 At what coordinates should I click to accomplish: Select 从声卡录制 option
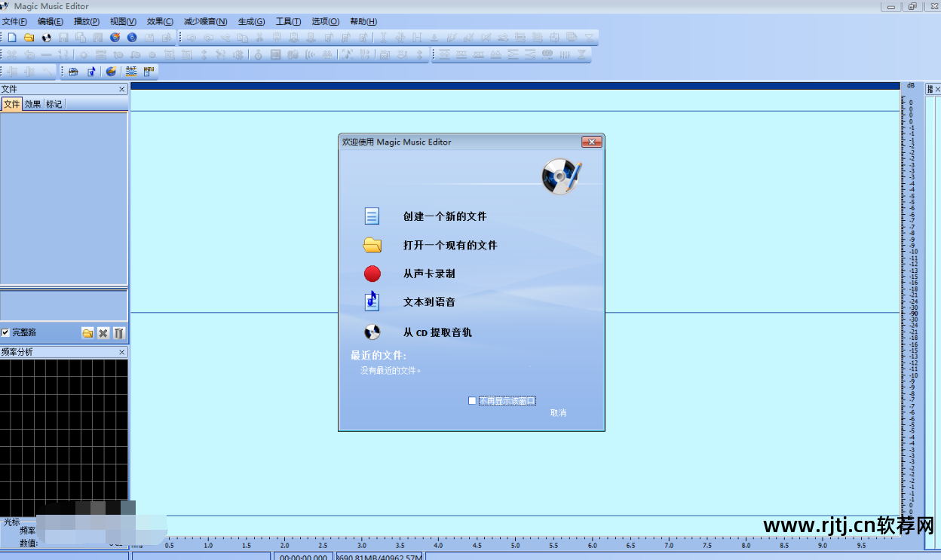click(429, 274)
